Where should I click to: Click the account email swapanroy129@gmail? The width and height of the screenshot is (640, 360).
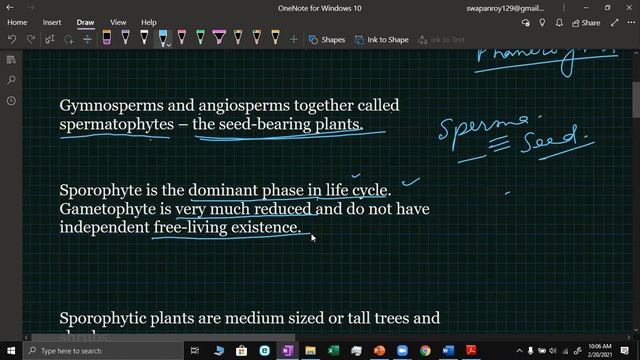(505, 8)
